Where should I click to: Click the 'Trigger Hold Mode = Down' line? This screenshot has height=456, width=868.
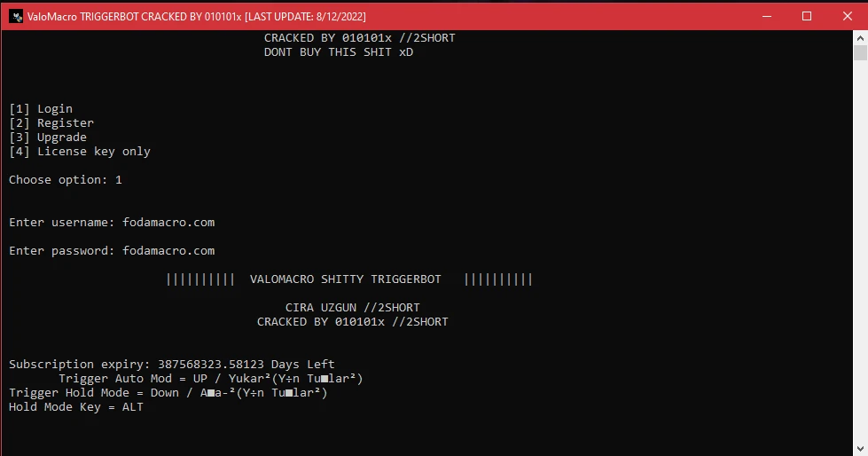(168, 392)
